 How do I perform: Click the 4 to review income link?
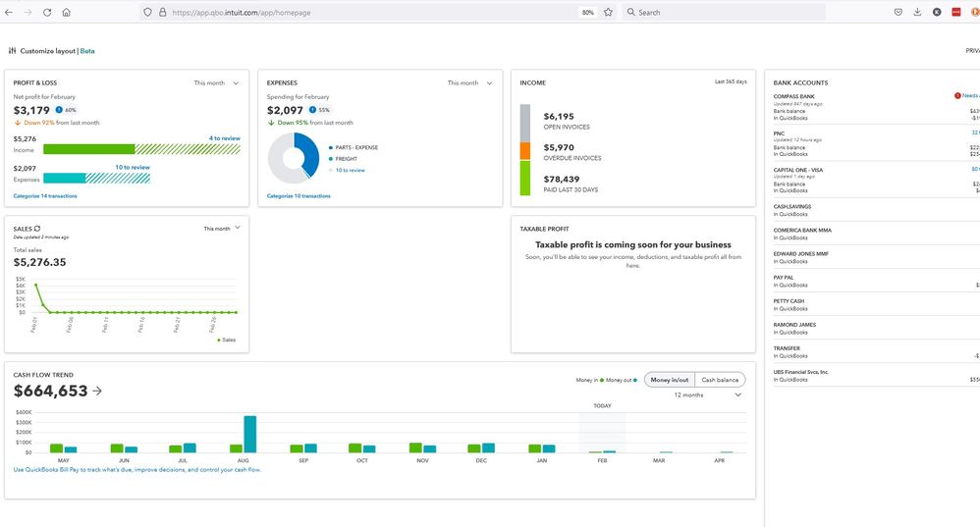pyautogui.click(x=224, y=138)
